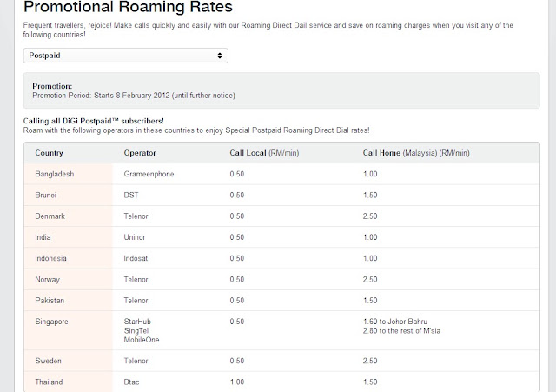Open the Postpaid plan dropdown
The image size is (556, 392).
[x=125, y=56]
